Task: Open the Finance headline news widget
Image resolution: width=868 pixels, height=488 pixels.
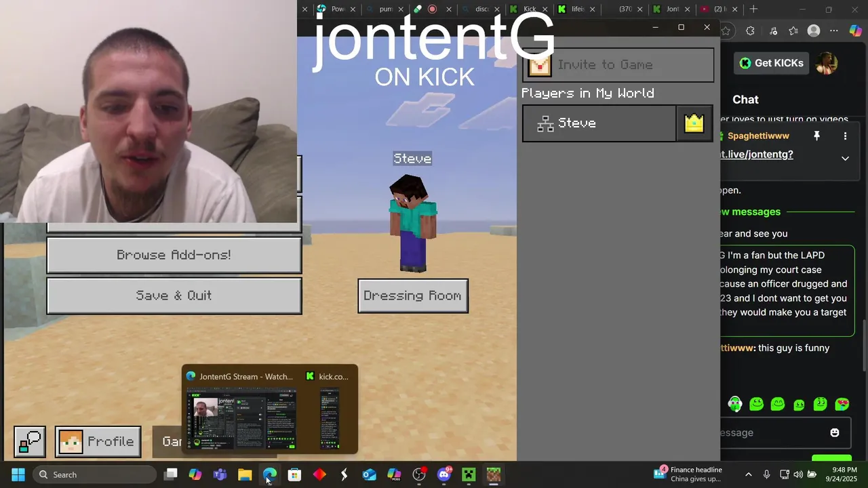Action: tap(688, 474)
